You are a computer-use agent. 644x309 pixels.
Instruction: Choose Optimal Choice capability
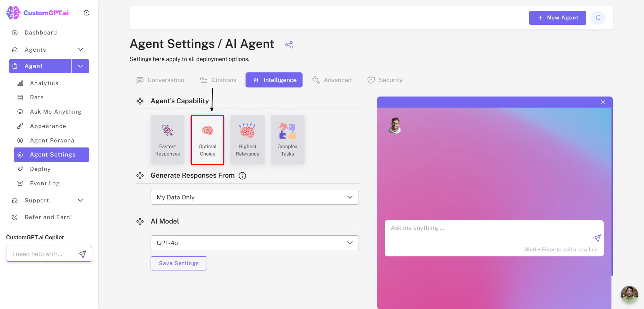207,140
